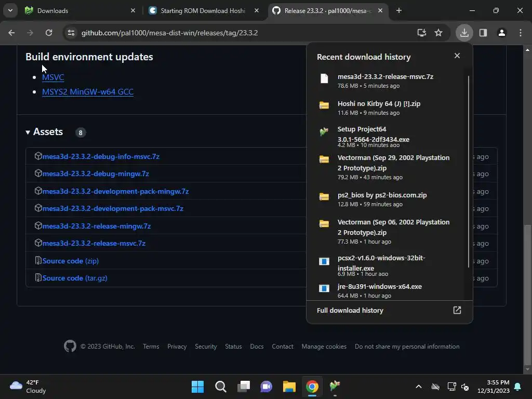The image size is (532, 399).
Task: Open the Status footer link
Action: (233, 347)
